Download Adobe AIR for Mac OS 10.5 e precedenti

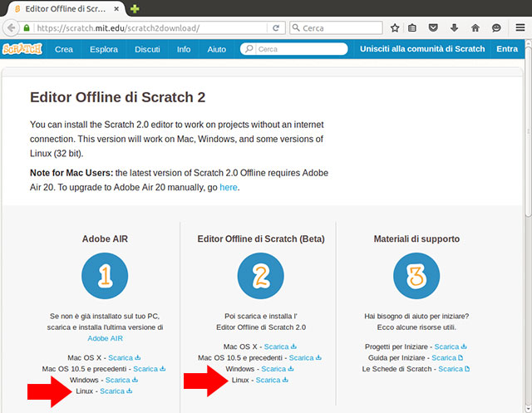[149, 369]
